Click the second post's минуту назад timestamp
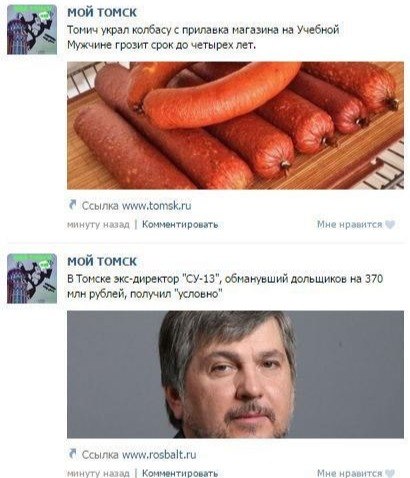This screenshot has height=478, width=410. [98, 473]
